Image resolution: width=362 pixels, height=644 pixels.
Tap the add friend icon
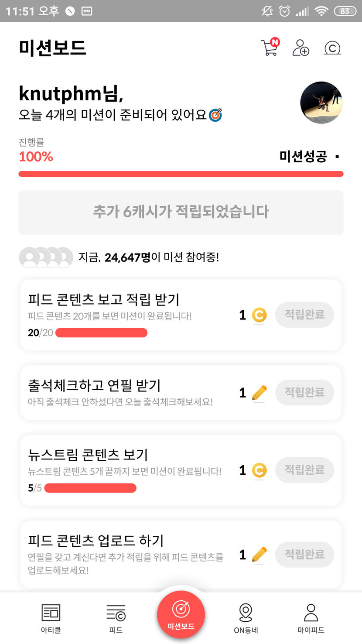tap(301, 48)
